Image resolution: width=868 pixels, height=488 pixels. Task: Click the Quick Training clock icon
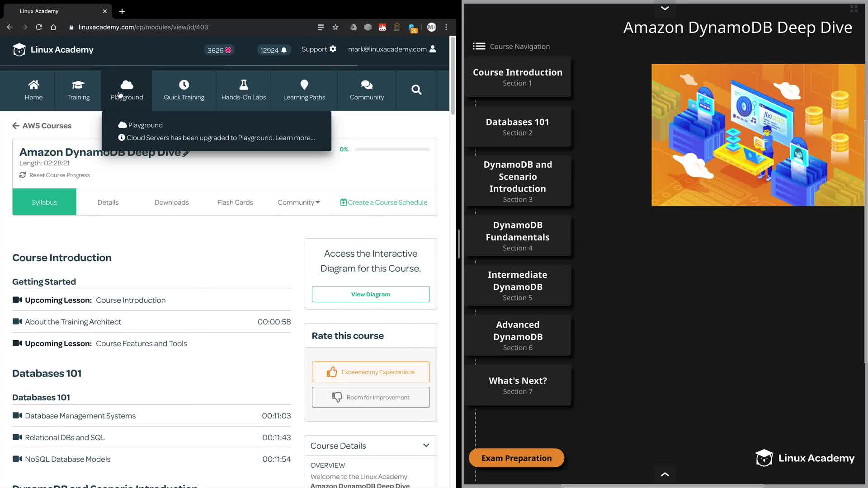click(x=184, y=85)
